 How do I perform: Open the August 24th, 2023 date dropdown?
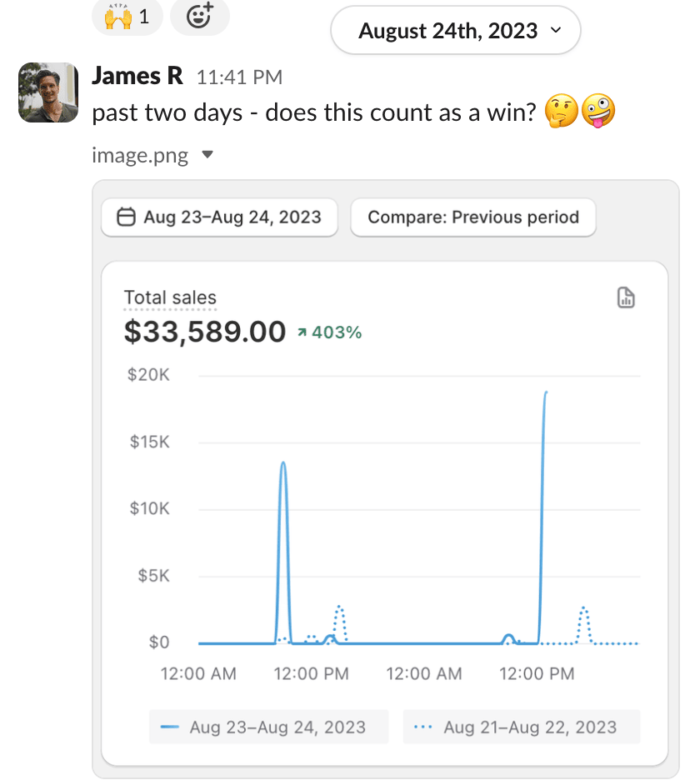455,32
